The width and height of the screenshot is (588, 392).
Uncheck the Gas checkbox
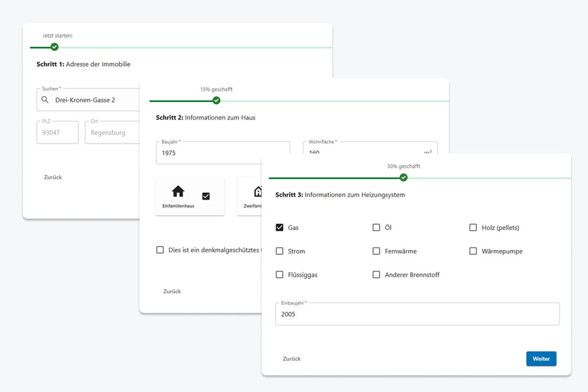click(279, 227)
